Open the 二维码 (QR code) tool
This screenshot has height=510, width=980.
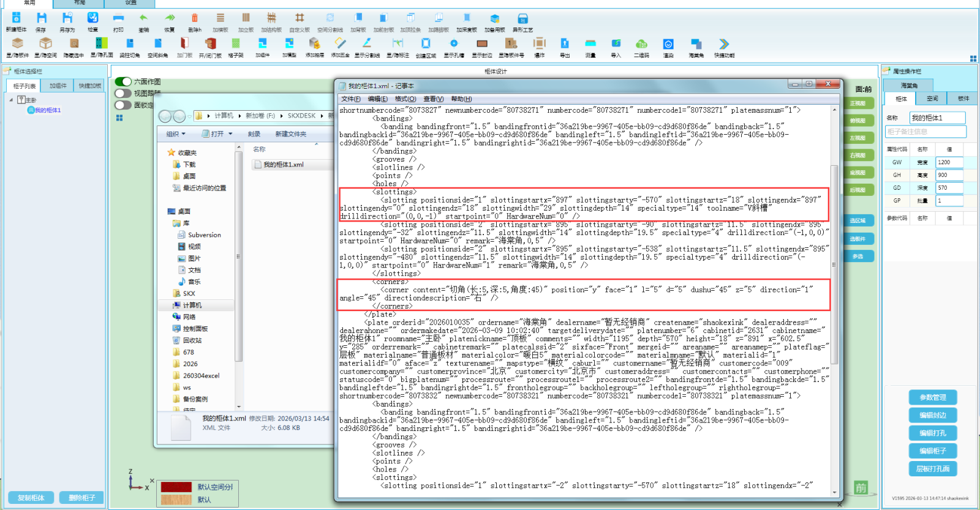[x=641, y=44]
